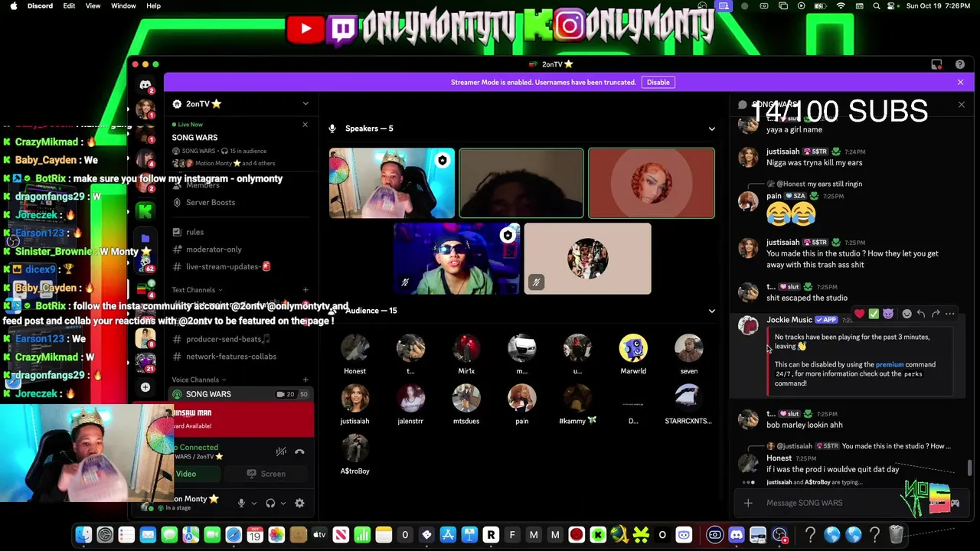This screenshot has width=980, height=551.
Task: Select red-haired avatar speaker tile
Action: click(x=651, y=184)
